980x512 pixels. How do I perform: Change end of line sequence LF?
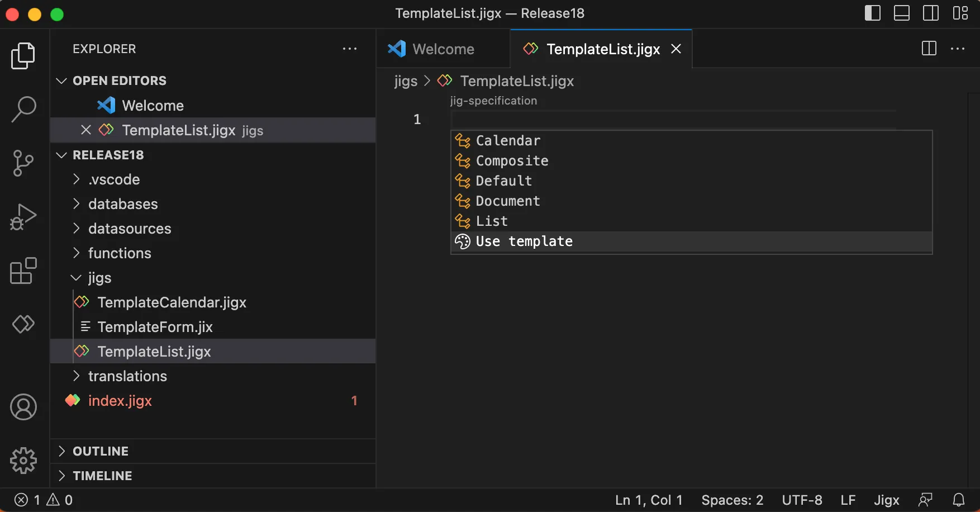click(848, 500)
